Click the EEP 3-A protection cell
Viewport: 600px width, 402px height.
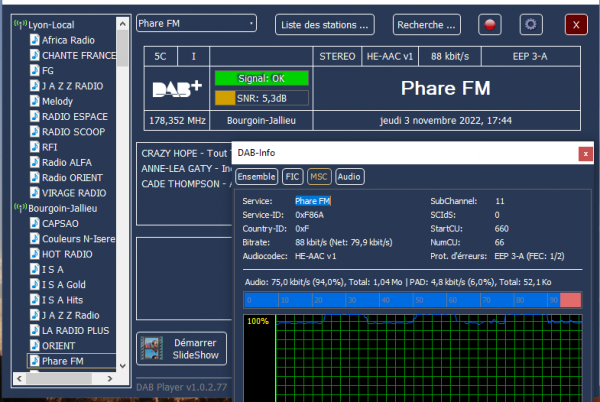(x=531, y=57)
